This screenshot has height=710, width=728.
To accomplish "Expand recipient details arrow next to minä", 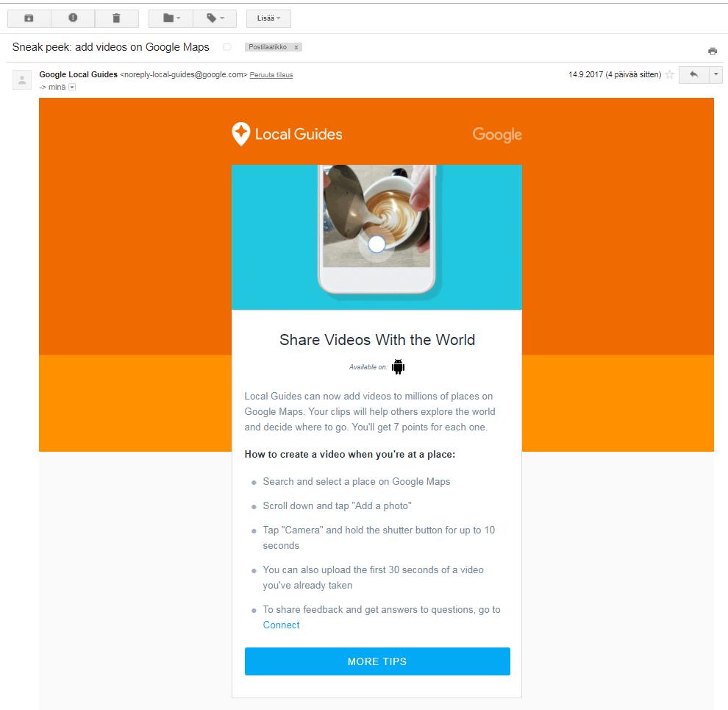I will pyautogui.click(x=72, y=87).
